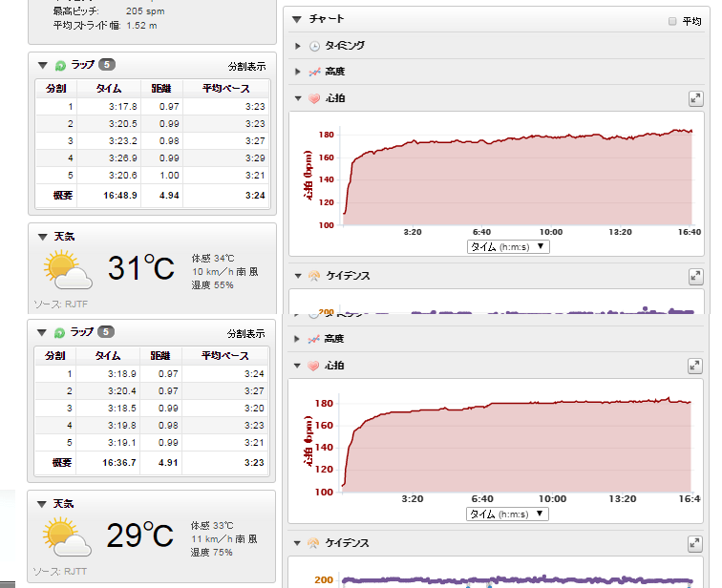This screenshot has height=588, width=722.
Task: Click 分割表示 link above the 16:48.9 lap table
Action: click(x=246, y=67)
